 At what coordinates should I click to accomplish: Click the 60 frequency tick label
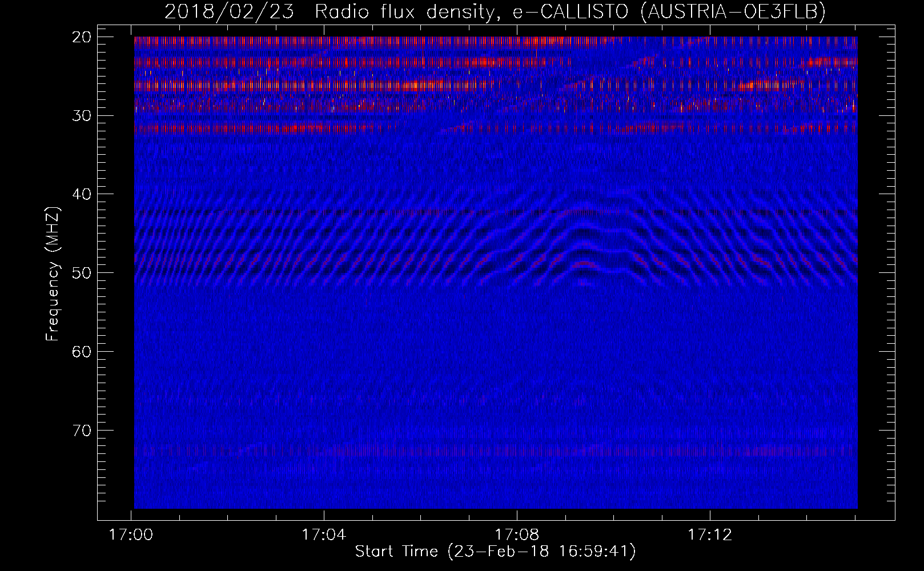pyautogui.click(x=82, y=352)
